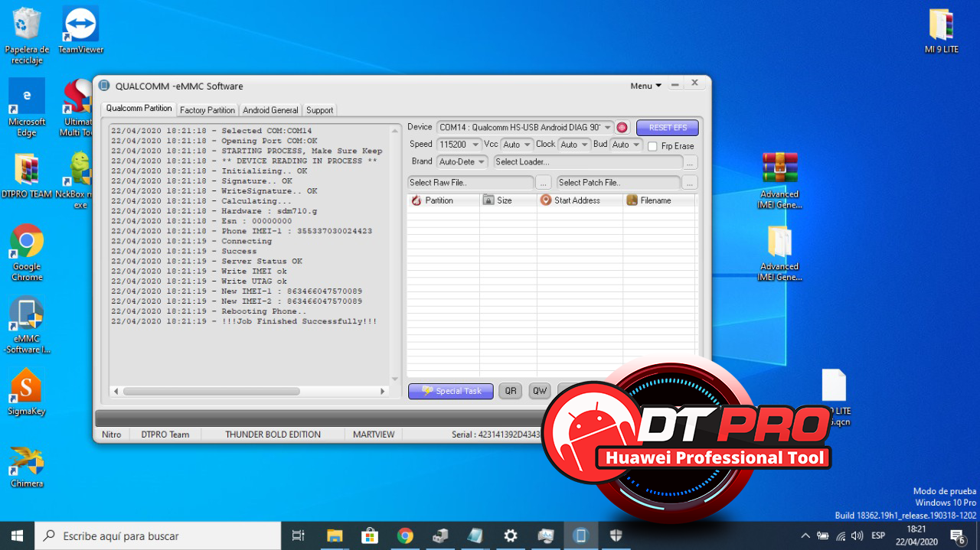Click the Start Address column header

click(580, 200)
